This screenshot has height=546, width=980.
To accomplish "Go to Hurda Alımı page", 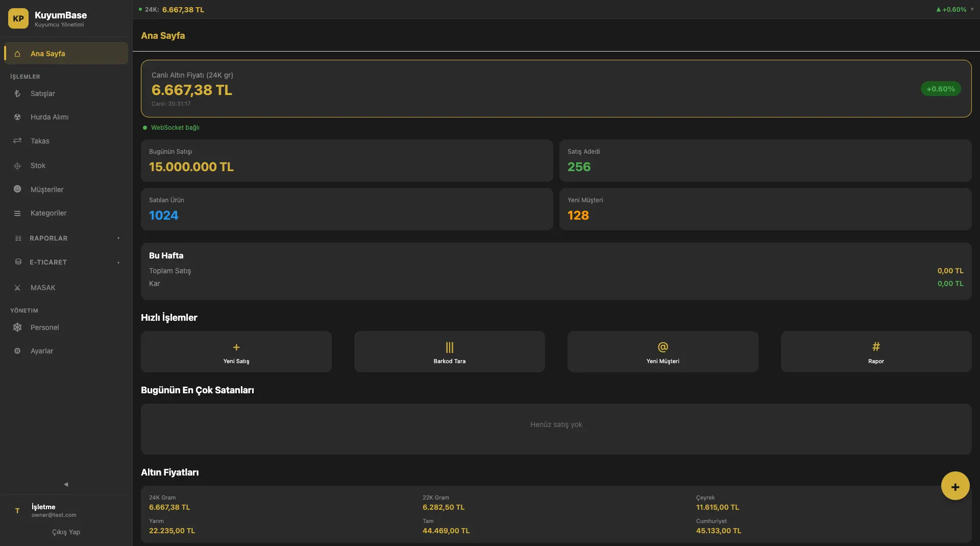I will point(66,117).
